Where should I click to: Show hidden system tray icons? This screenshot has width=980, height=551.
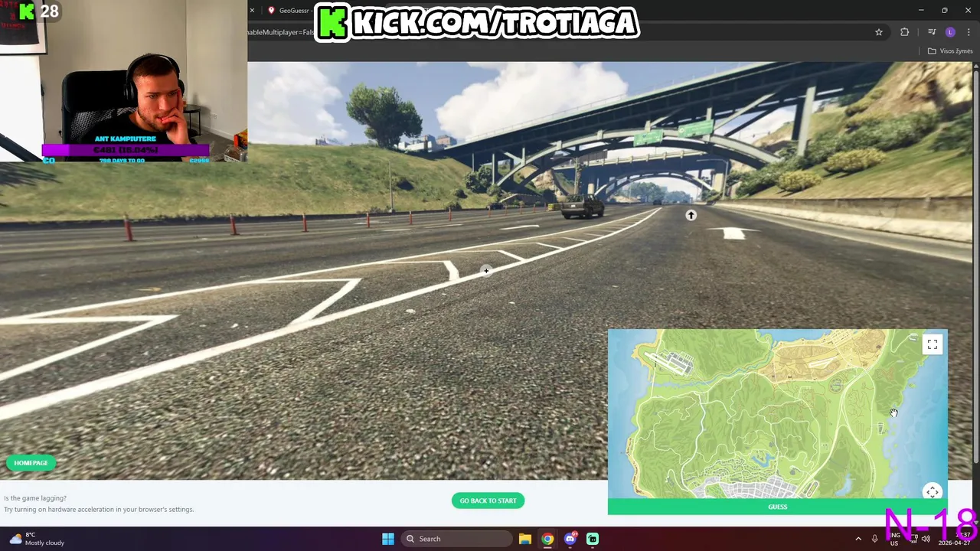pos(858,539)
